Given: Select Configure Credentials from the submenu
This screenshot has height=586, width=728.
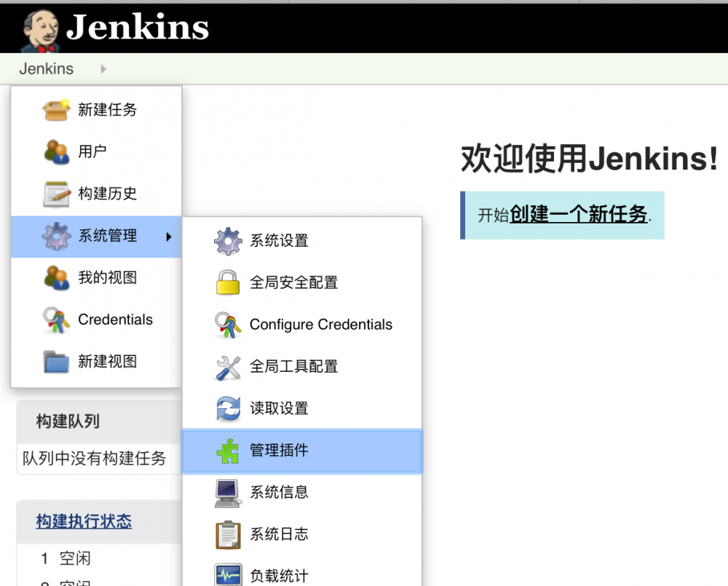Looking at the screenshot, I should [x=320, y=325].
